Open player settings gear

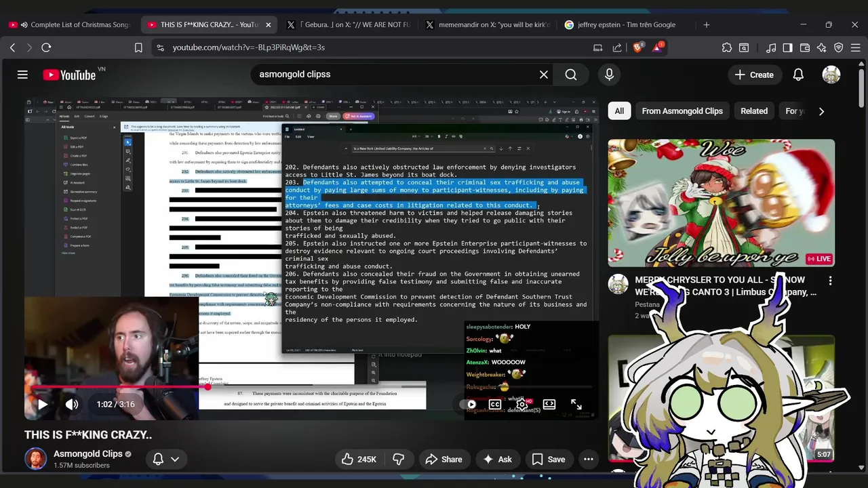tap(522, 405)
